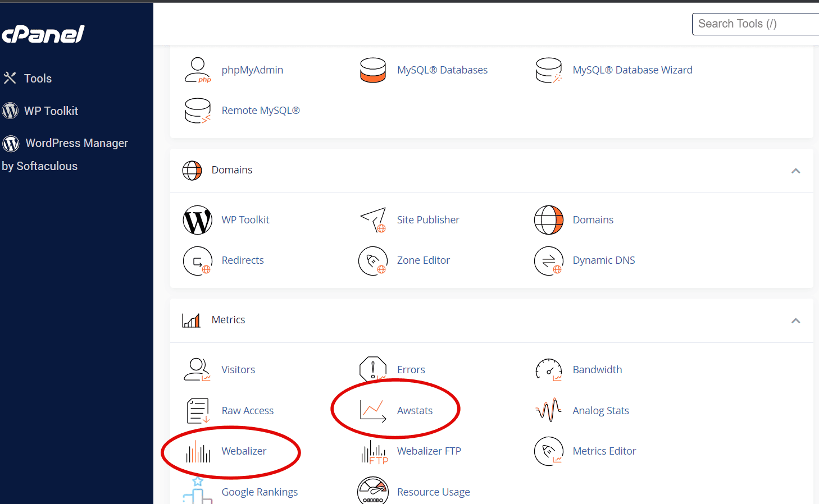Viewport: 819px width, 504px height.
Task: Click the Resource Usage gauge
Action: coord(373,491)
